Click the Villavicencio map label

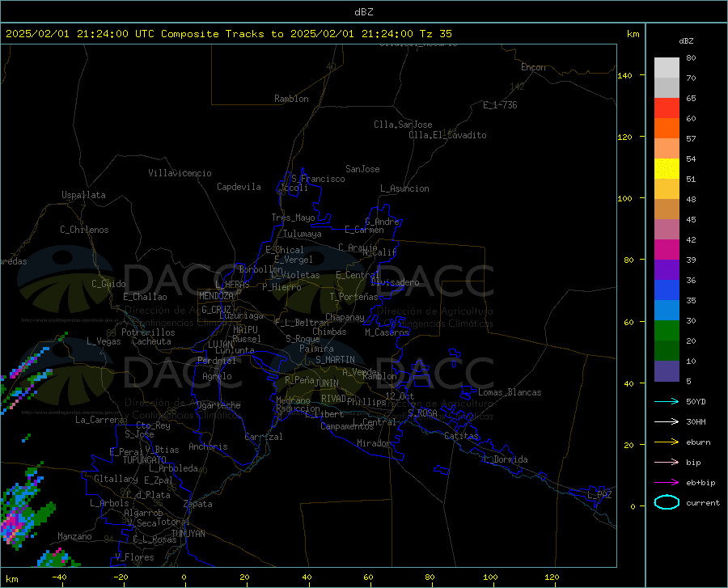pyautogui.click(x=180, y=173)
